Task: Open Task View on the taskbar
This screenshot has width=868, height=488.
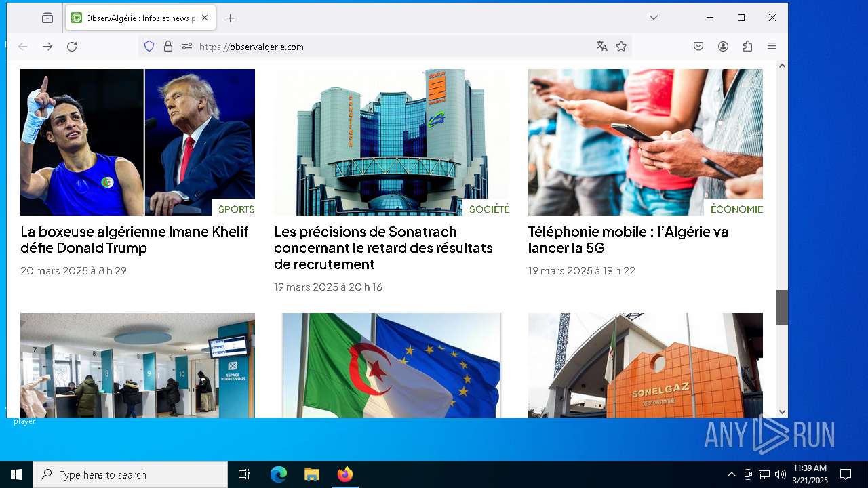Action: coord(244,474)
